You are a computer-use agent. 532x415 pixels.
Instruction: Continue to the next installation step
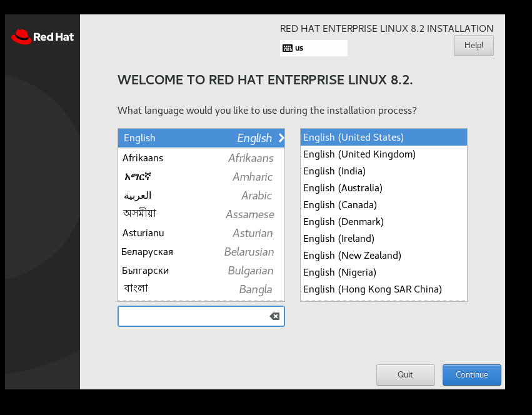tap(471, 374)
